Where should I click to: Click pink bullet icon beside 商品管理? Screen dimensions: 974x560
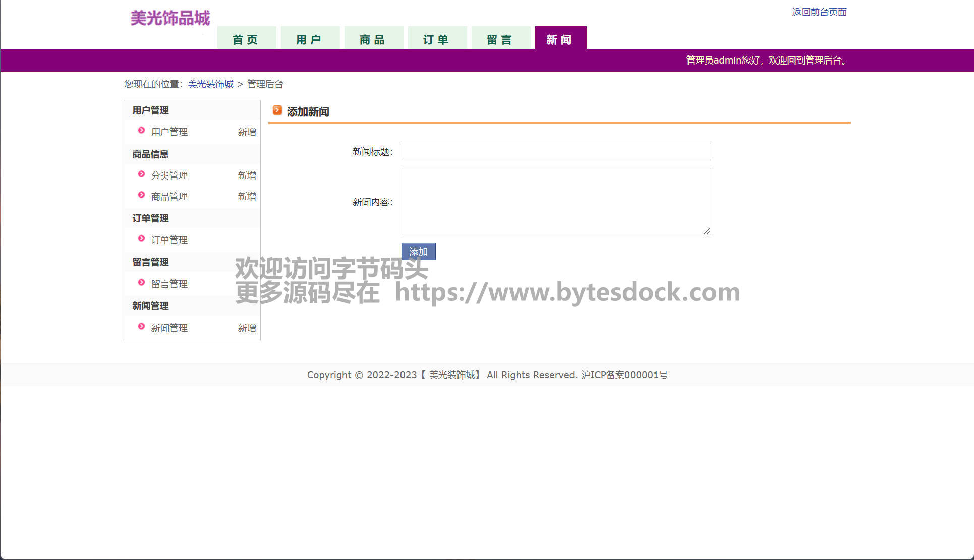point(141,195)
